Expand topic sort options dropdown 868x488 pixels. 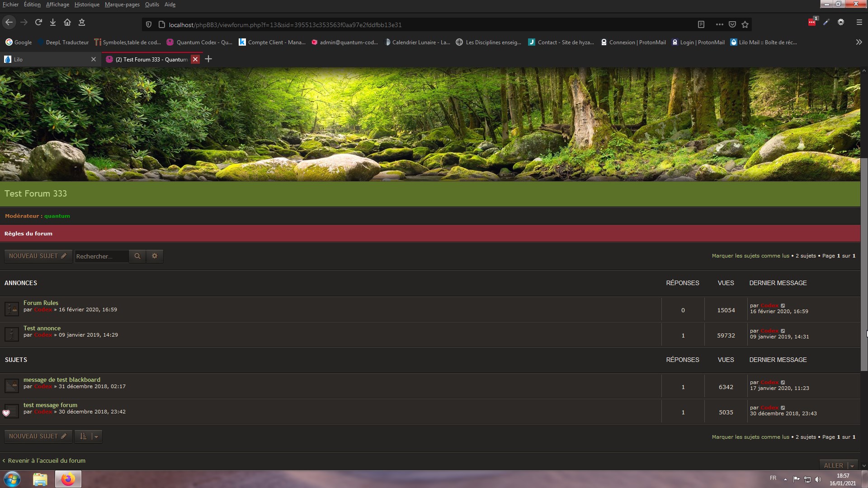pos(88,436)
